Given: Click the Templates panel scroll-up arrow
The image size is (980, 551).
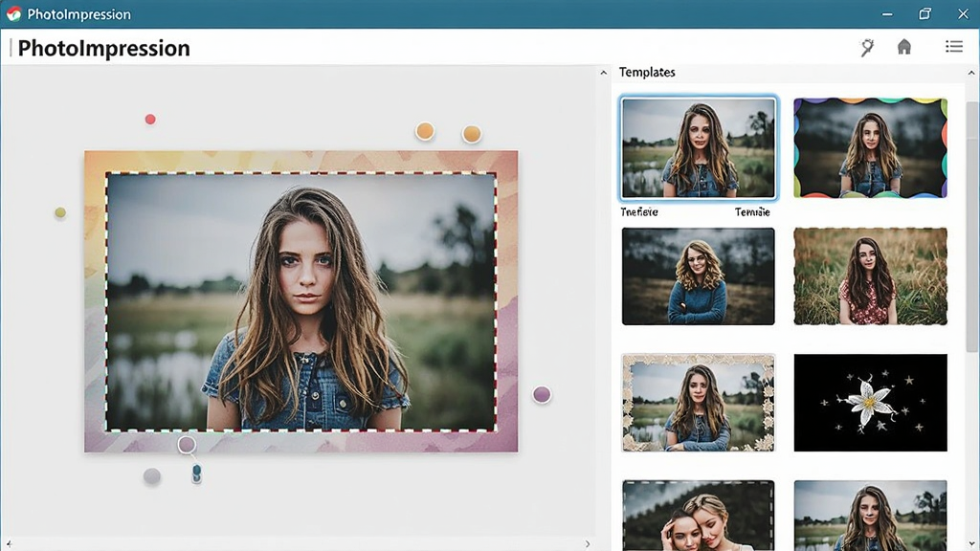Looking at the screenshot, I should tap(971, 73).
